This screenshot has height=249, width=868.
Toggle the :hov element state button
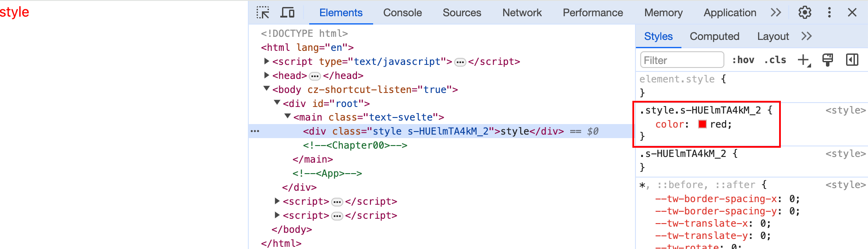(743, 60)
